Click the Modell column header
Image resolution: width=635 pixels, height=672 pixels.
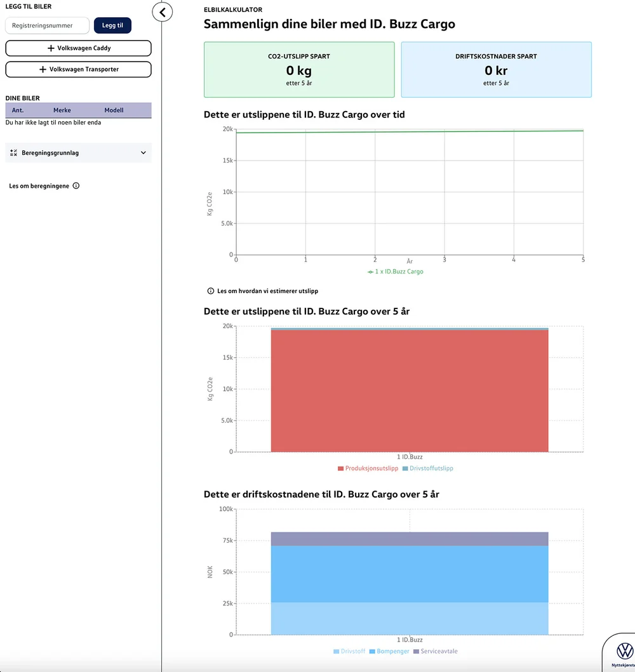click(114, 110)
